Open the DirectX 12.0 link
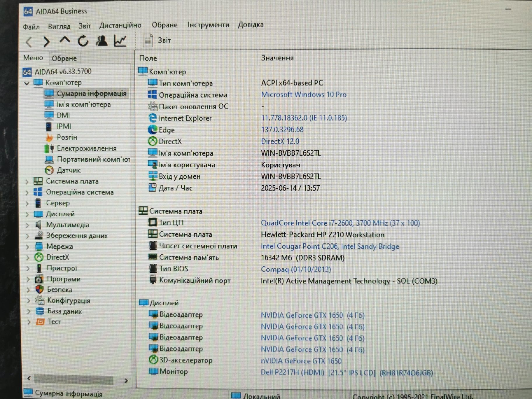The width and height of the screenshot is (532, 399). 280,141
